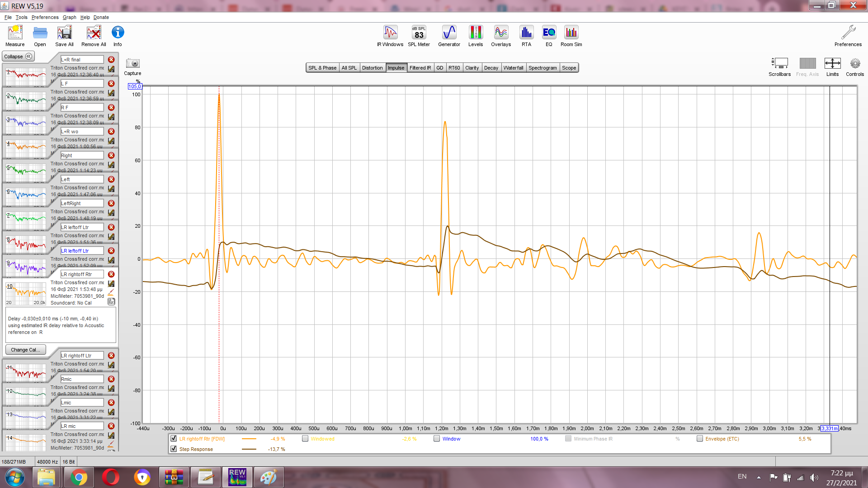
Task: Switch to the Waterfall tab
Action: click(513, 68)
